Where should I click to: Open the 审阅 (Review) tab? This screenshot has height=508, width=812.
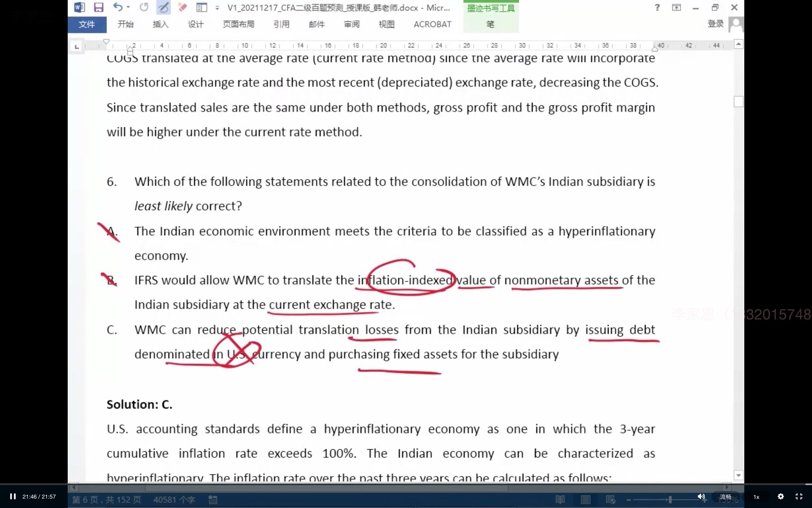352,24
